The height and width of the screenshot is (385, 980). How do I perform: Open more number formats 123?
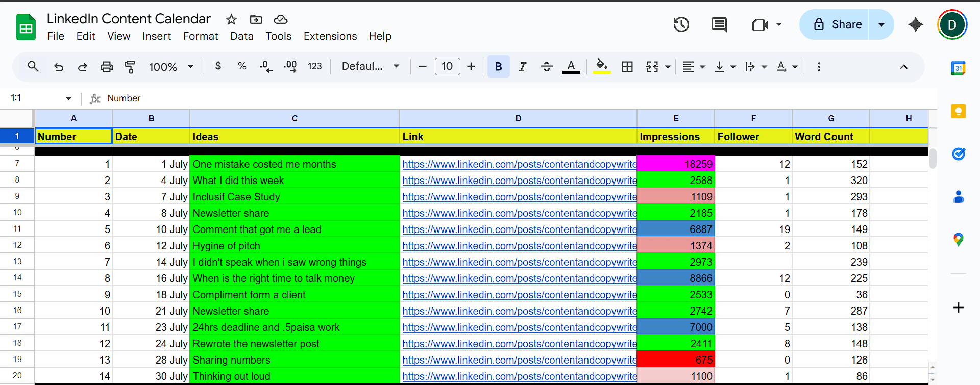point(314,66)
